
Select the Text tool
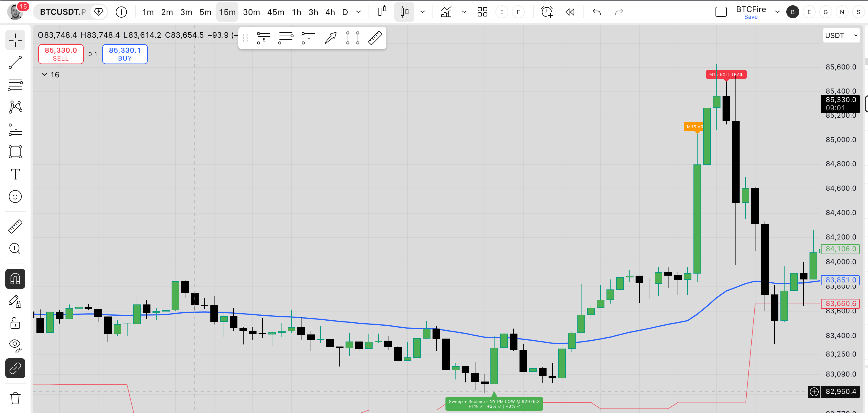[15, 174]
